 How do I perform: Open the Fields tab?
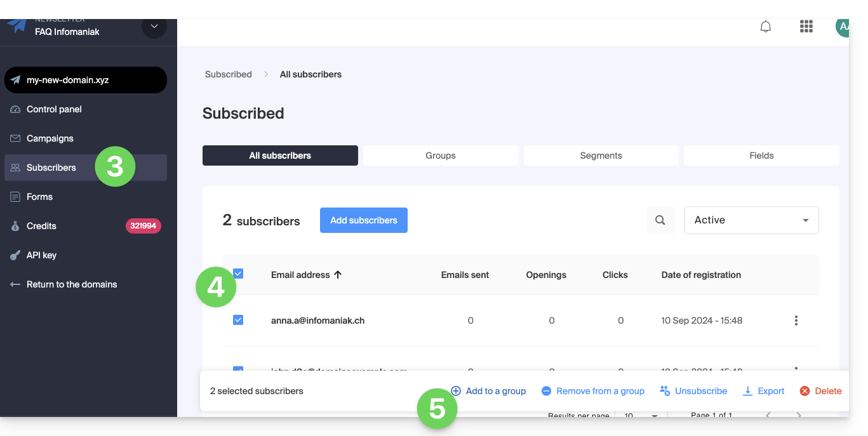pyautogui.click(x=761, y=155)
